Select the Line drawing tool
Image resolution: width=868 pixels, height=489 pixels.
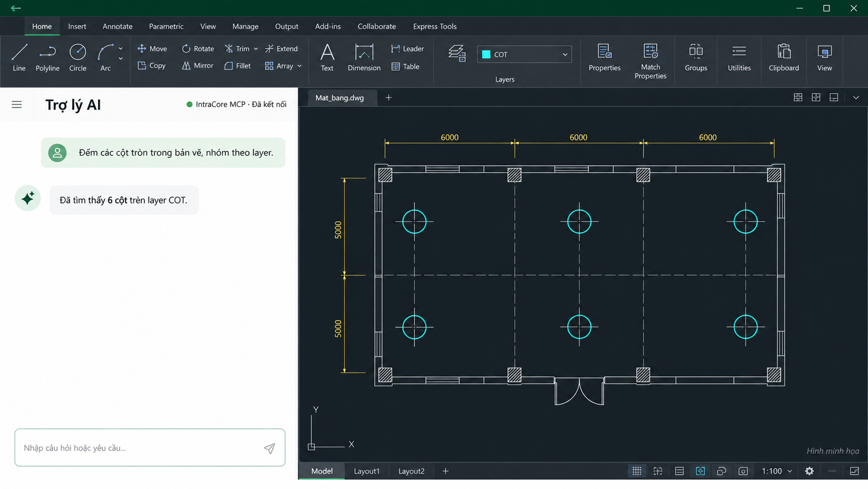coord(19,58)
